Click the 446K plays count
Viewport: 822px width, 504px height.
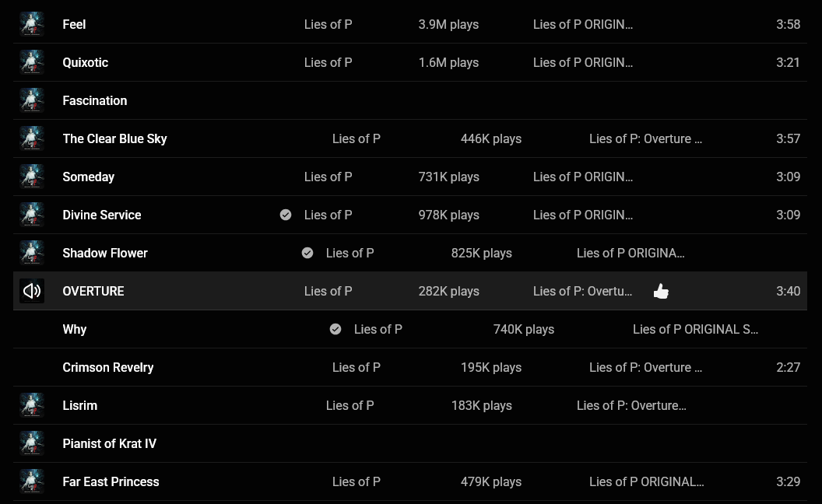tap(491, 138)
